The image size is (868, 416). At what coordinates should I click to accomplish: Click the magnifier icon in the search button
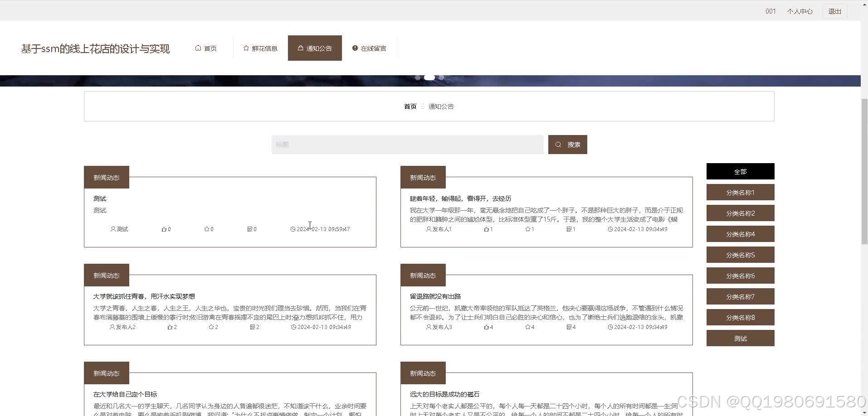(x=558, y=144)
